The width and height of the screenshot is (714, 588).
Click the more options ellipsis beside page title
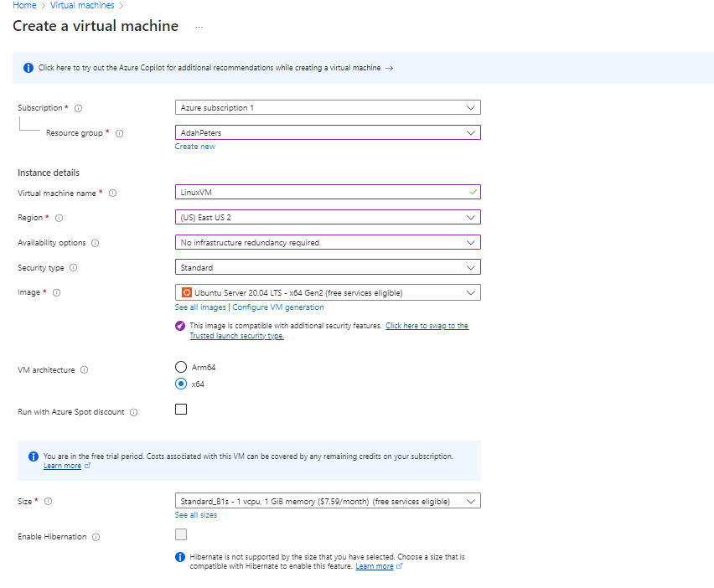[x=199, y=27]
